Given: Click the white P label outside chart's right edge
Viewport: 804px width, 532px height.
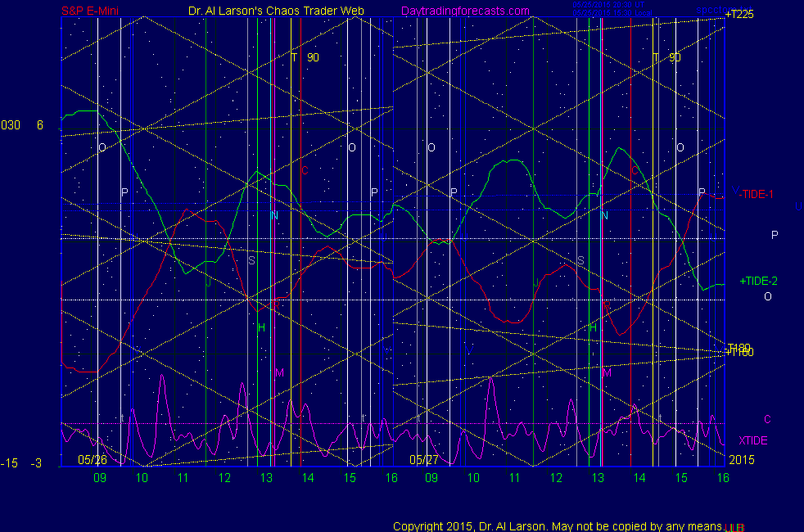Looking at the screenshot, I should [775, 235].
